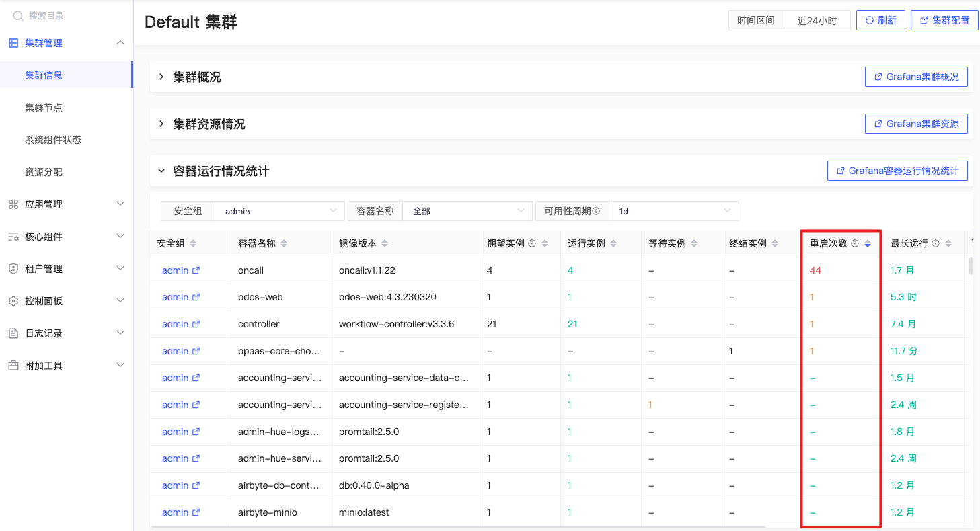This screenshot has width=980, height=531.
Task: Click the table vertical scrollbar thumb
Action: pos(971,266)
